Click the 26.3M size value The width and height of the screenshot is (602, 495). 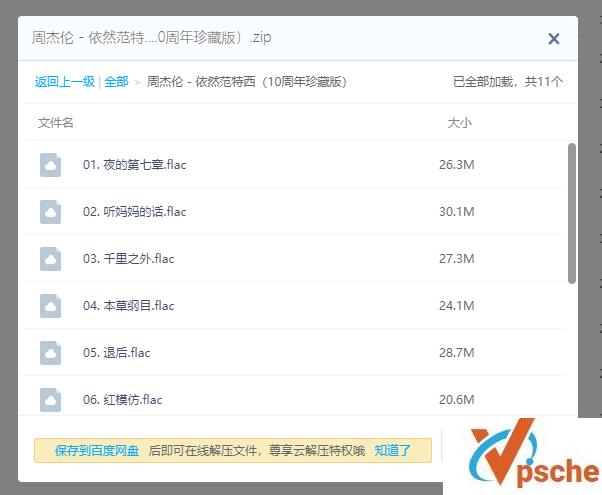click(x=457, y=165)
